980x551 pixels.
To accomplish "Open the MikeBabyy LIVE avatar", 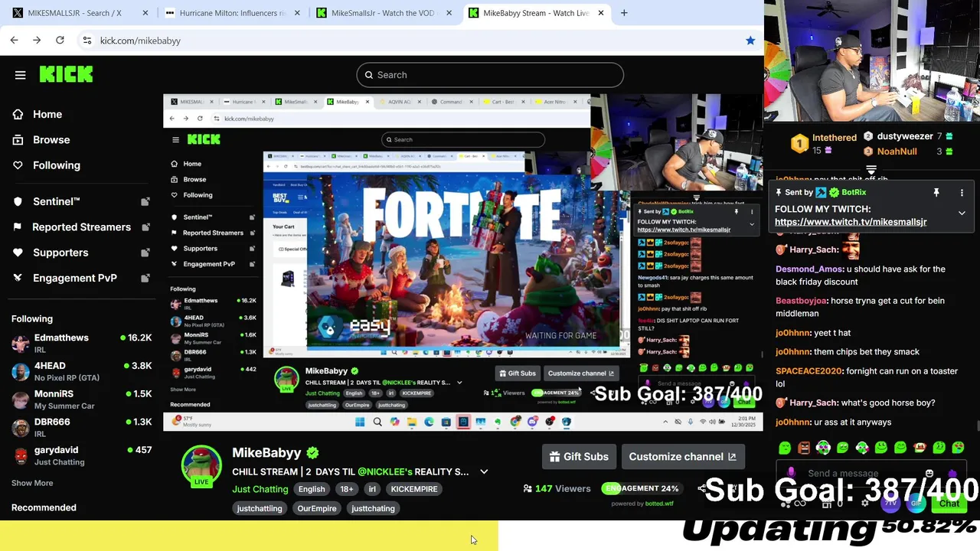I will [x=201, y=466].
